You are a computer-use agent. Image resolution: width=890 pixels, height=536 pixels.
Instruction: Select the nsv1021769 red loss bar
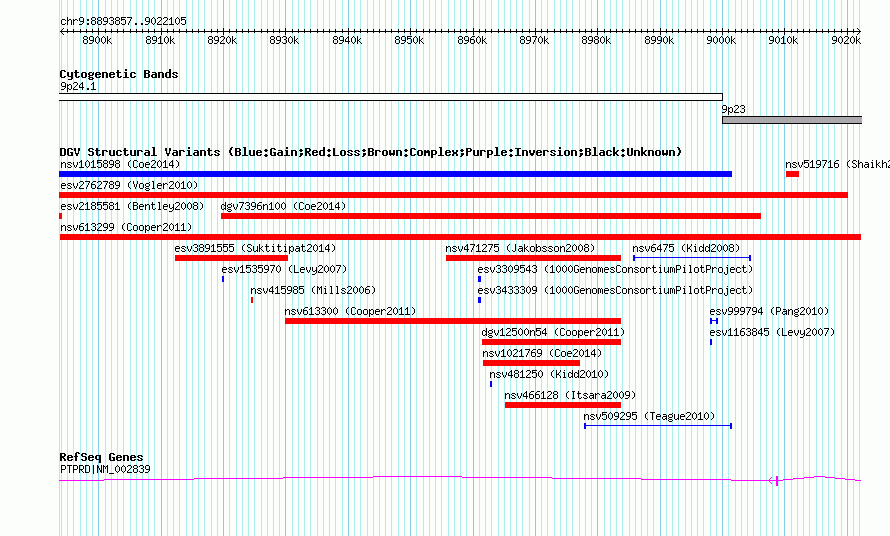(531, 363)
